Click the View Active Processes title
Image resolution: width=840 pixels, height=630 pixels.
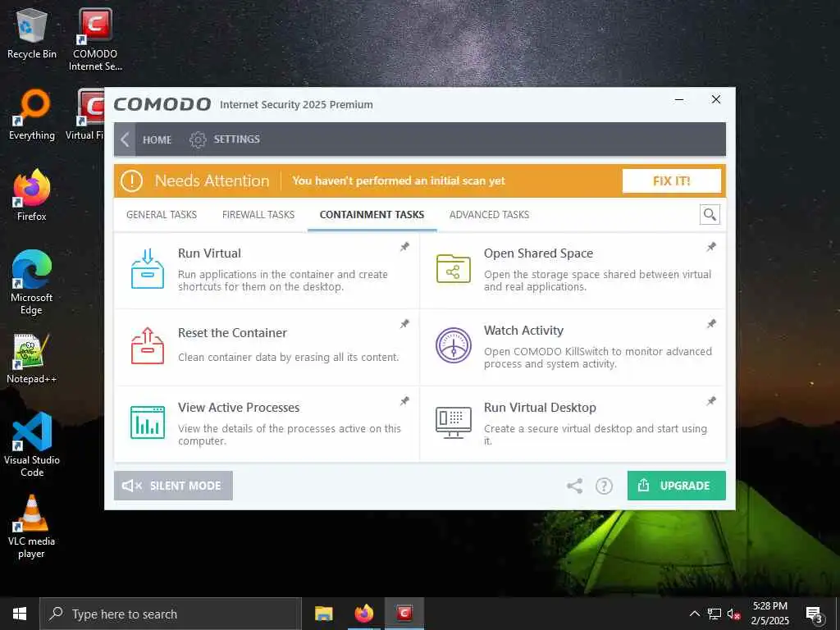(239, 408)
